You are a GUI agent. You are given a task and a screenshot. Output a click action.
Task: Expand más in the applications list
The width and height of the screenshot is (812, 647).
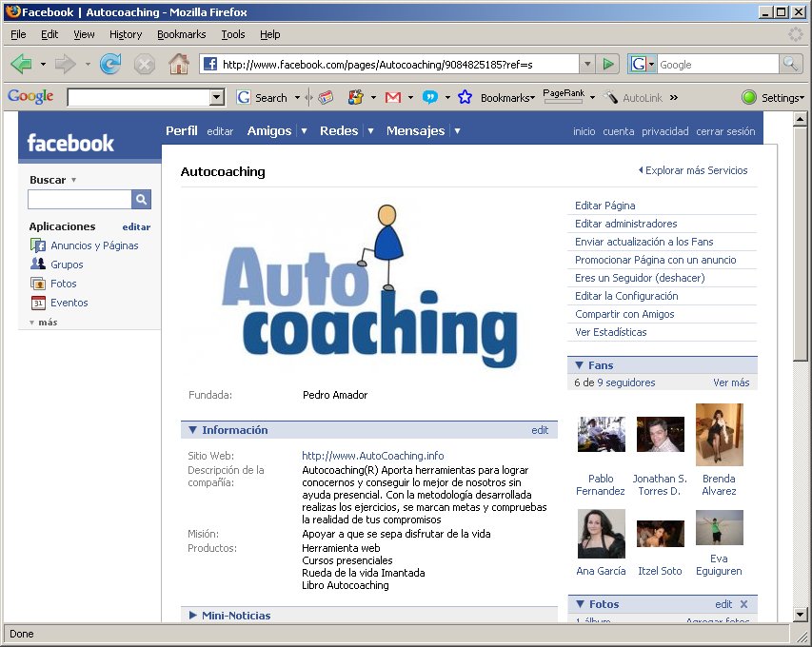coord(44,322)
